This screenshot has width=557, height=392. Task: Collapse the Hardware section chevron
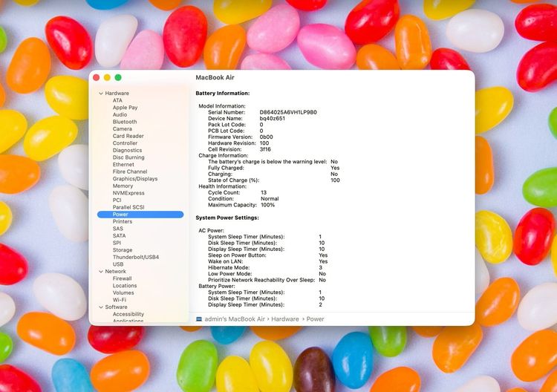pyautogui.click(x=101, y=94)
